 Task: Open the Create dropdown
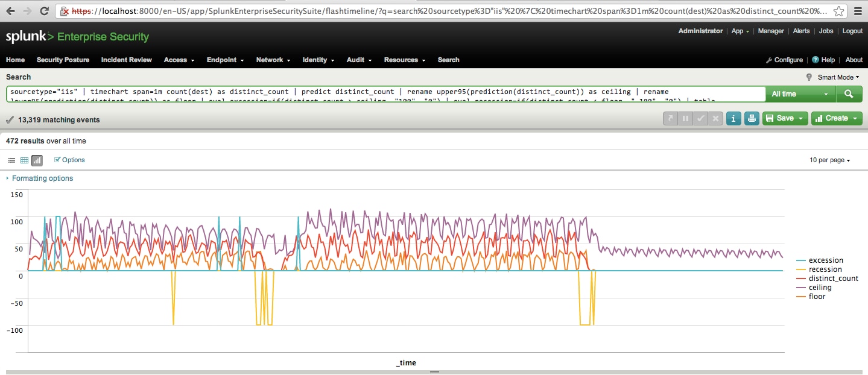pyautogui.click(x=837, y=118)
